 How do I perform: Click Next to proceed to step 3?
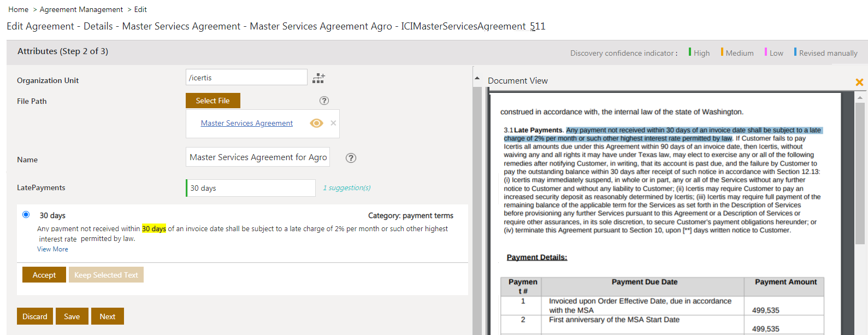107,316
